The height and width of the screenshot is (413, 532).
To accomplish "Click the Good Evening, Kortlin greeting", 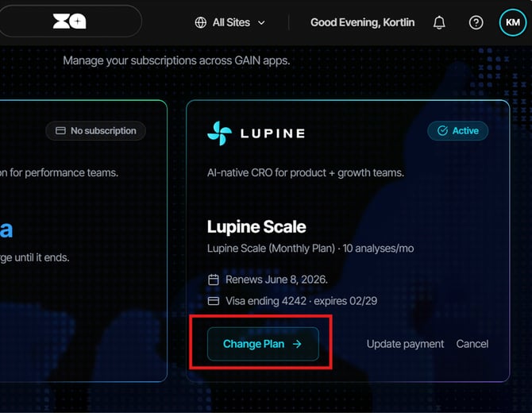I will (x=362, y=23).
